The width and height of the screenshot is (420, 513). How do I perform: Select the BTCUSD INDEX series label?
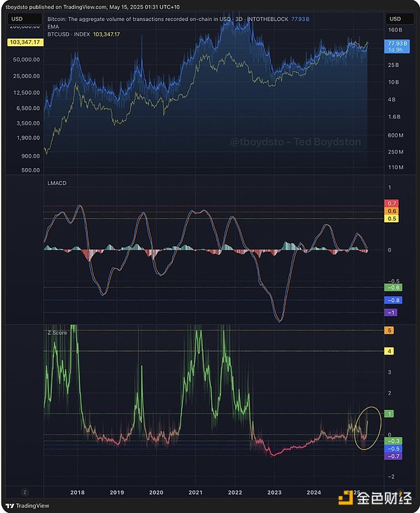(73, 34)
